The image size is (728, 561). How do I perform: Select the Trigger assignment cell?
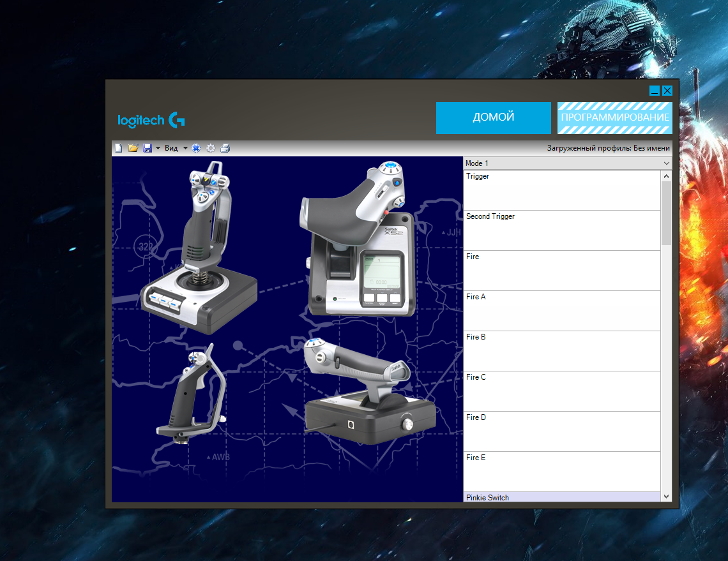[562, 190]
